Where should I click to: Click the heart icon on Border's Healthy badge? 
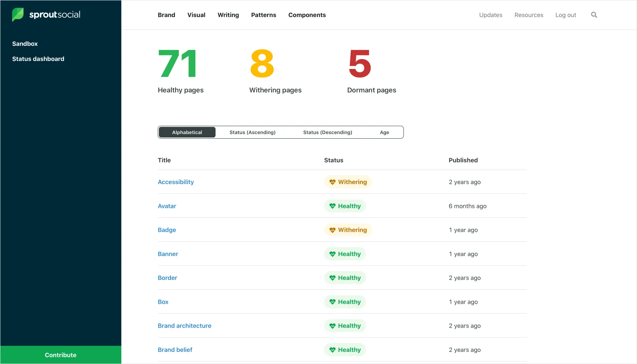coord(333,278)
